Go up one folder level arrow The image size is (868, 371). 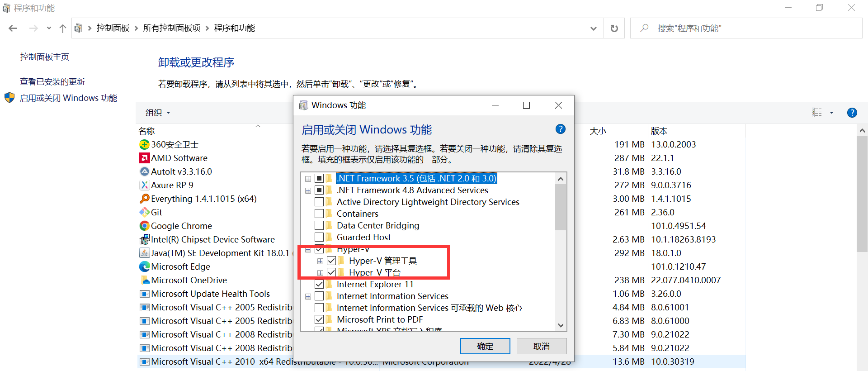pos(63,29)
